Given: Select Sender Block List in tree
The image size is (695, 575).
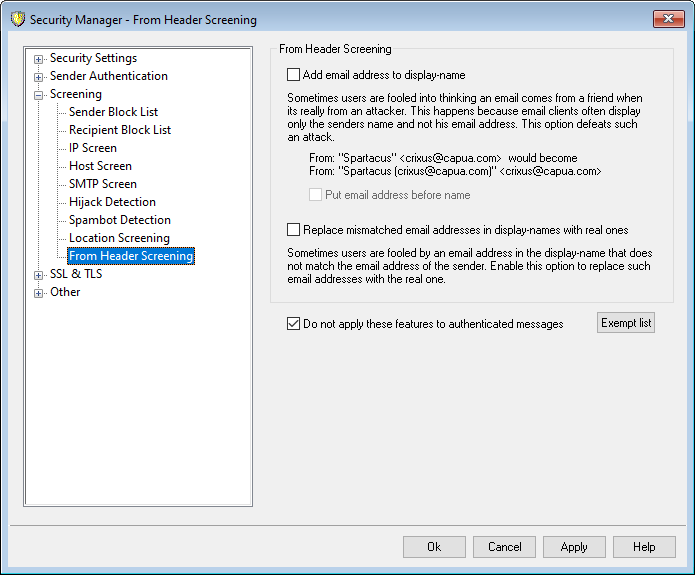Looking at the screenshot, I should tap(113, 112).
